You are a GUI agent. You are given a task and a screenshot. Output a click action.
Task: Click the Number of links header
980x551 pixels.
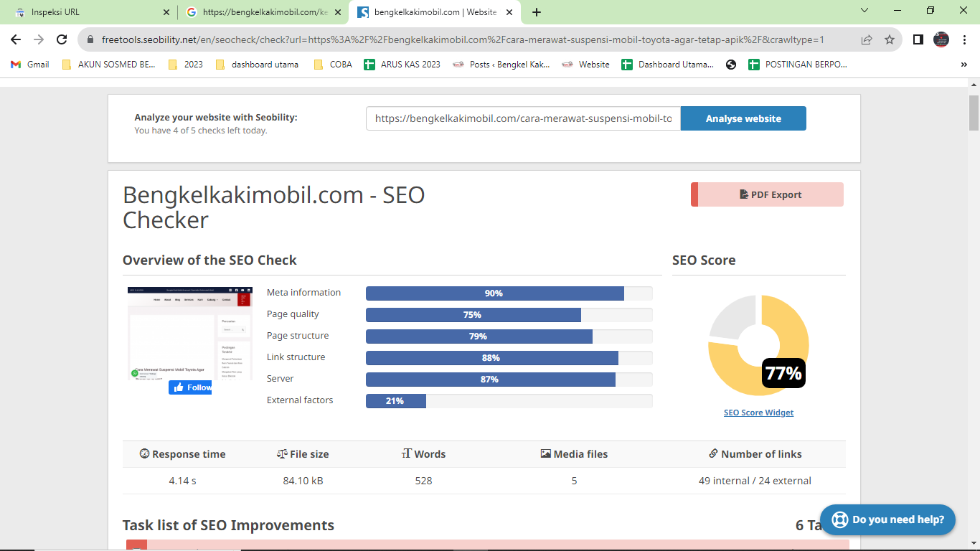coord(755,454)
